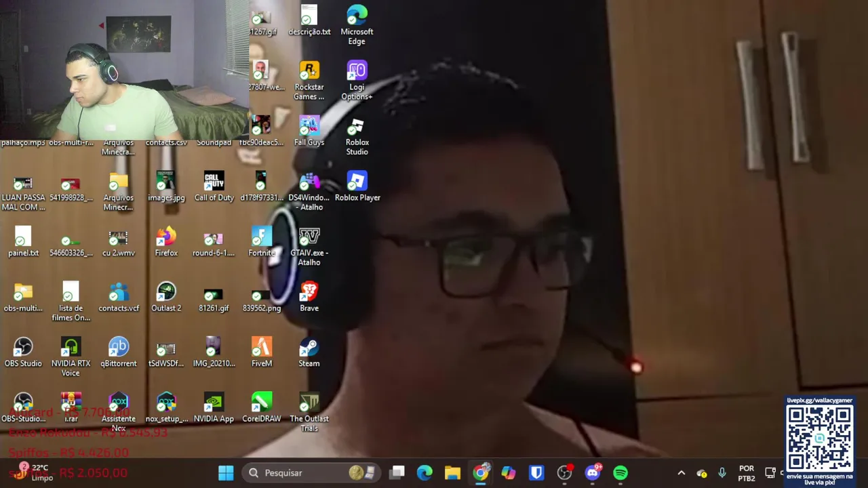This screenshot has width=868, height=488.
Task: Launch CorelDRAW desktop shortcut
Action: pyautogui.click(x=262, y=407)
